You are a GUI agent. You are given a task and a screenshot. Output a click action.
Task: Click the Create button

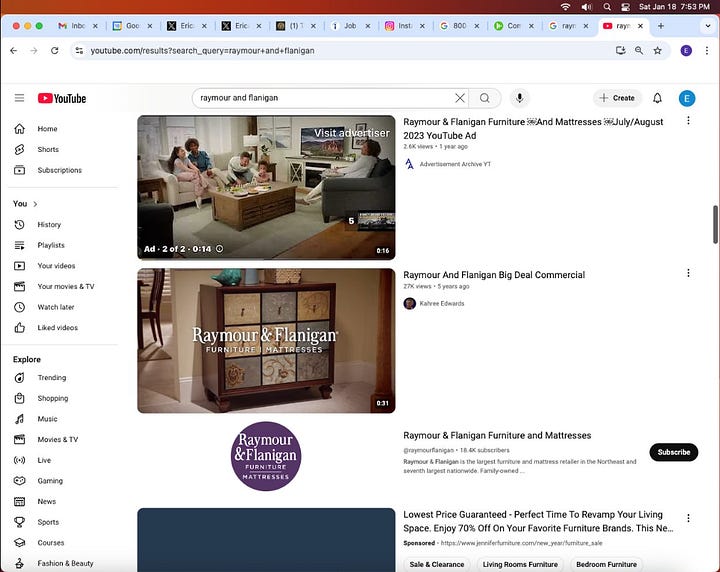pyautogui.click(x=617, y=98)
